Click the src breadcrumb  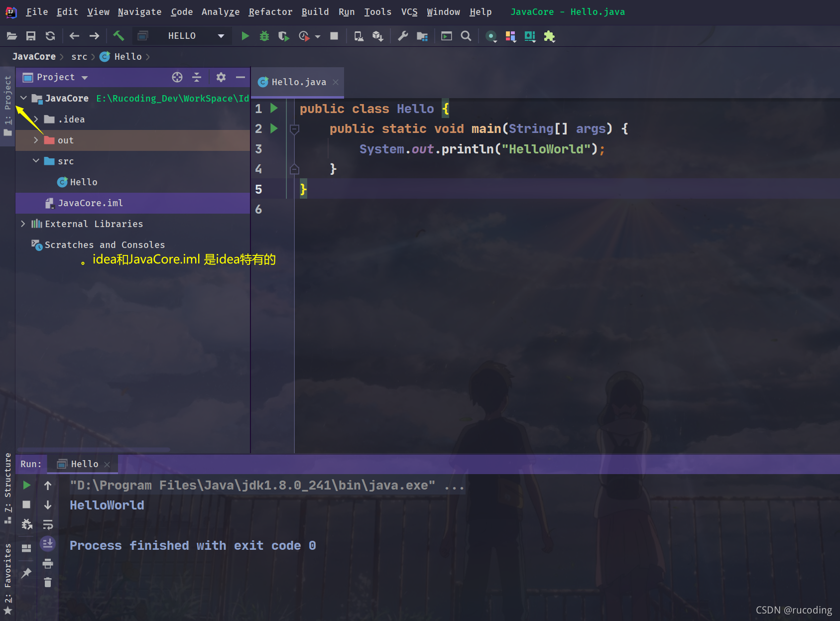79,56
